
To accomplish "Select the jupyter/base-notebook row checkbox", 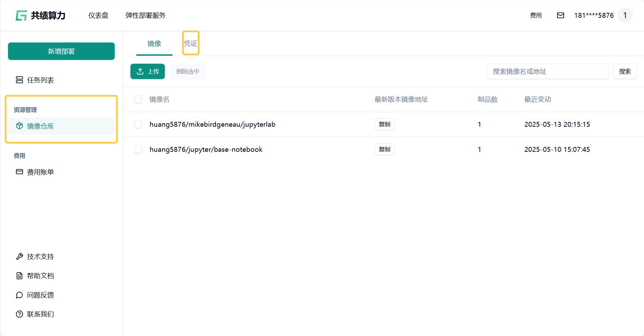I will click(x=138, y=149).
